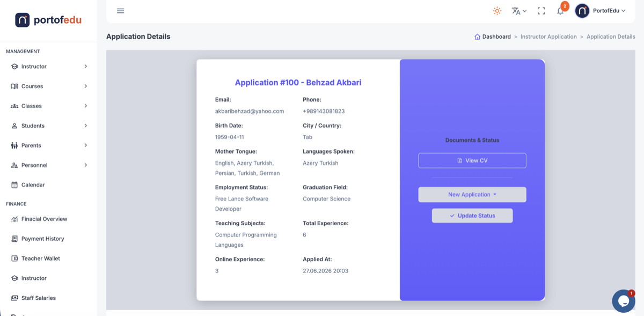This screenshot has height=316, width=644.
Task: Switch theme with the sun icon
Action: coord(497,11)
